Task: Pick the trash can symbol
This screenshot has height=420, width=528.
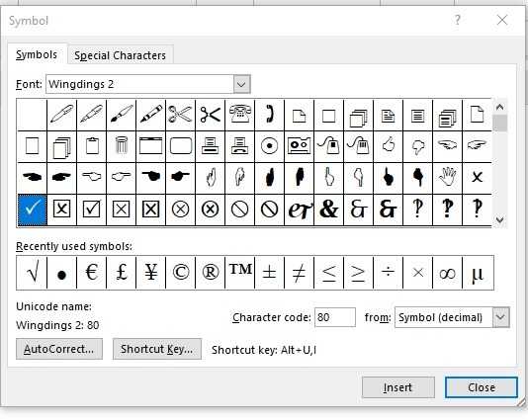Action: pyautogui.click(x=122, y=146)
